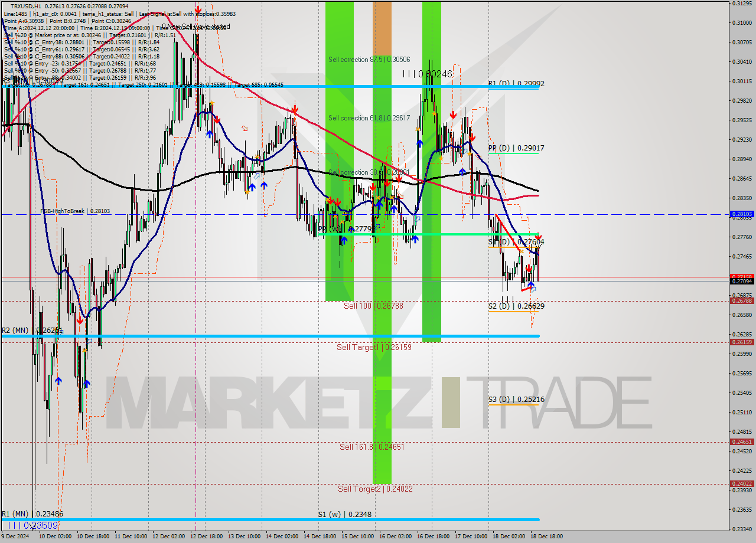Click the 'R1 (D) | 0.29992' pivot label
This screenshot has height=543, width=756.
516,84
